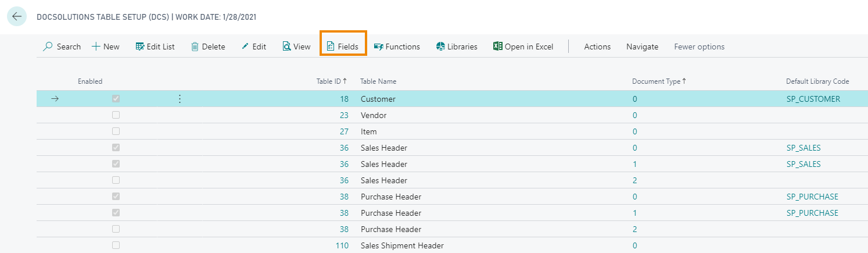This screenshot has height=253, width=868.
Task: Toggle Enabled checkbox for Item row
Action: [x=116, y=131]
